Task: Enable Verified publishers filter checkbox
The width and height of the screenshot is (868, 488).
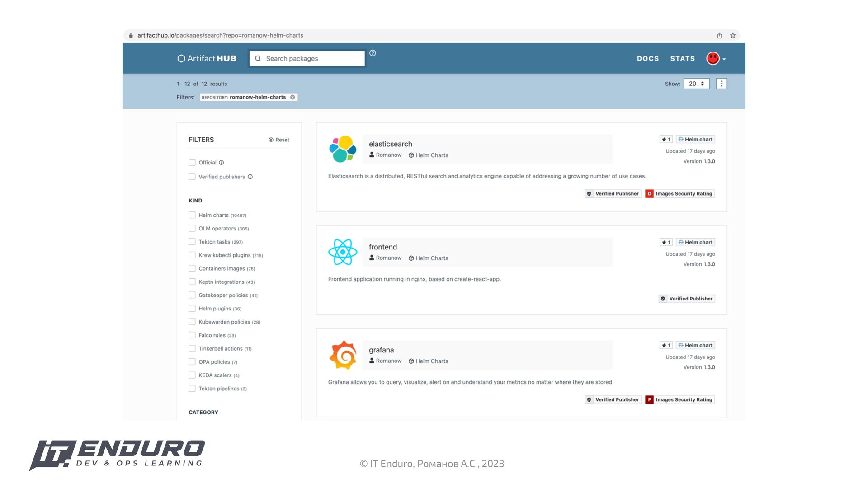Action: point(192,177)
